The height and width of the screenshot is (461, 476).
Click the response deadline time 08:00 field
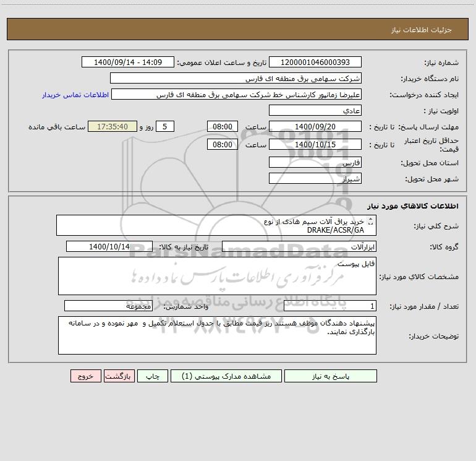coord(222,126)
